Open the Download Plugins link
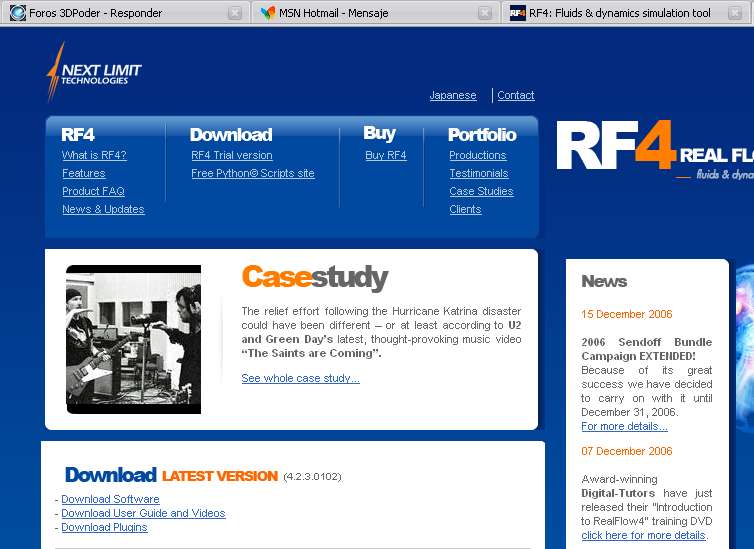The width and height of the screenshot is (754, 549). (x=104, y=527)
